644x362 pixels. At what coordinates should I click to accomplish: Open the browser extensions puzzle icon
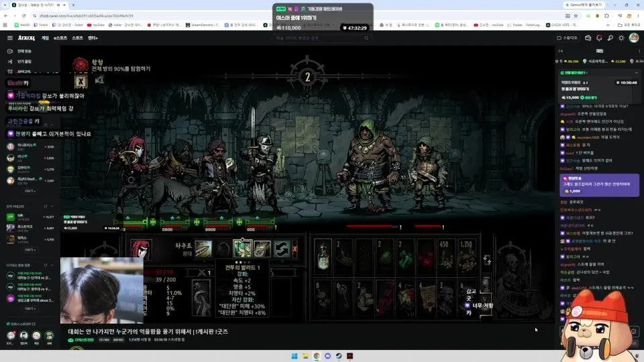[x=606, y=15]
